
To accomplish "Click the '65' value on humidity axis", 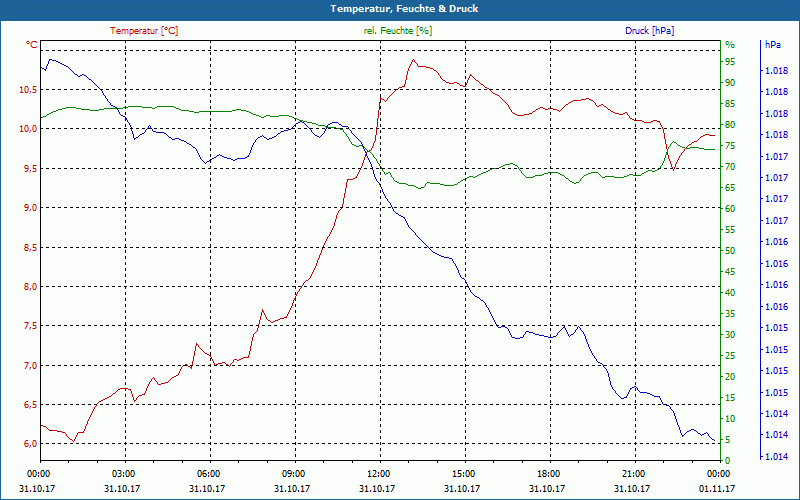I will coord(730,188).
